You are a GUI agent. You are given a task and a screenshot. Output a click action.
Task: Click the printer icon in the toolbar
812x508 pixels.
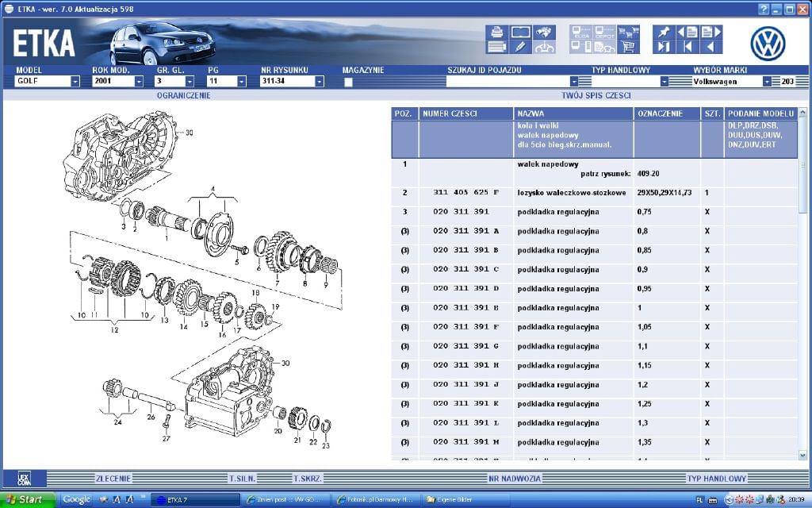click(496, 32)
